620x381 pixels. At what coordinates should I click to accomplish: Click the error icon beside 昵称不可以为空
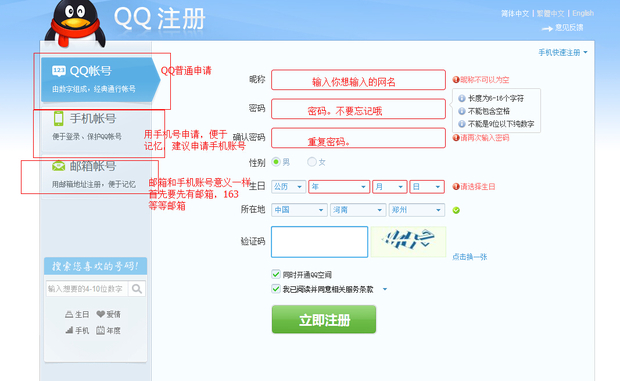pyautogui.click(x=456, y=80)
